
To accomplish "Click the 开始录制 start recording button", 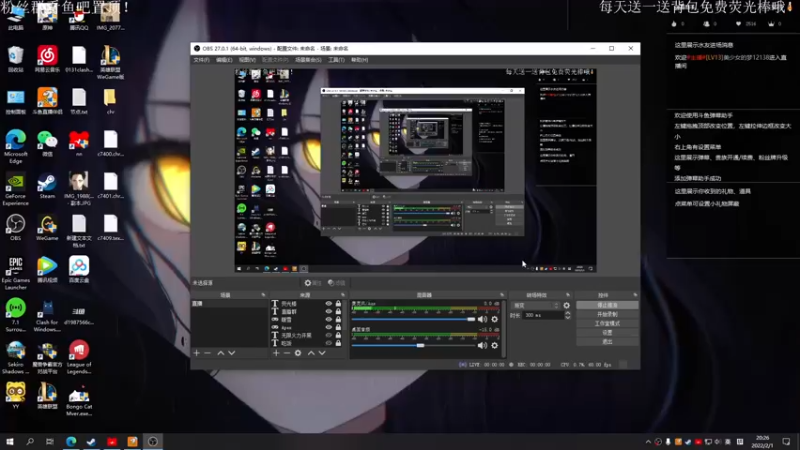I will pos(607,314).
